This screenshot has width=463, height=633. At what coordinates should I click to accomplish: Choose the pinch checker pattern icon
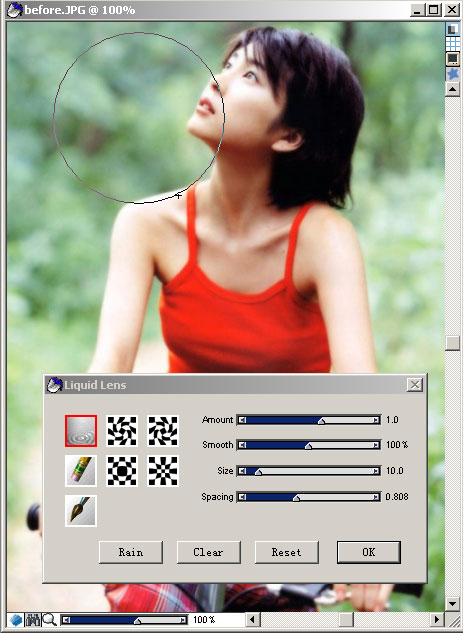[163, 471]
